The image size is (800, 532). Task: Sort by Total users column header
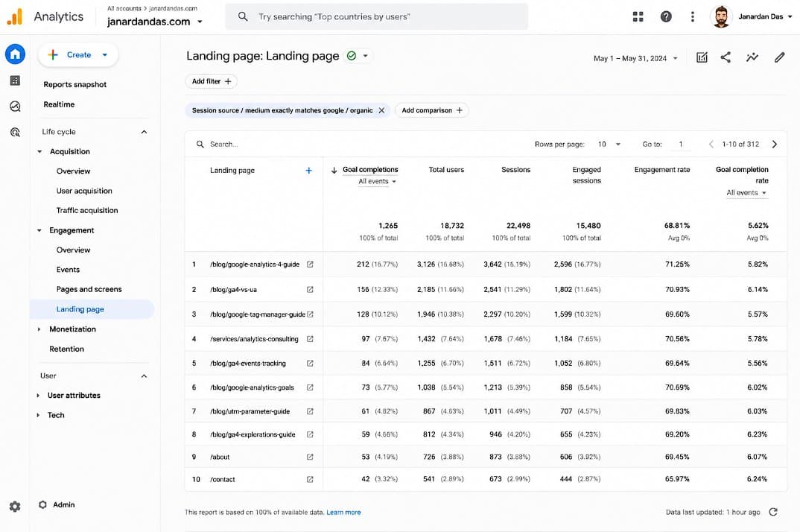(x=446, y=169)
